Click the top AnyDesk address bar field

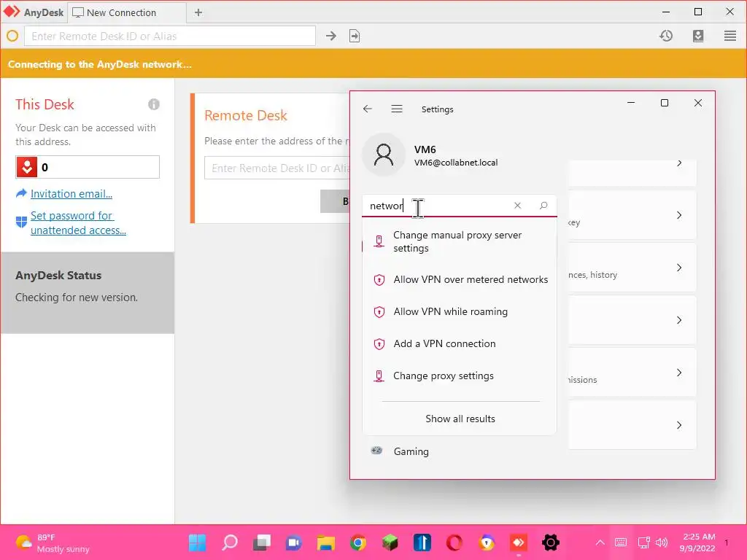pyautogui.click(x=169, y=36)
